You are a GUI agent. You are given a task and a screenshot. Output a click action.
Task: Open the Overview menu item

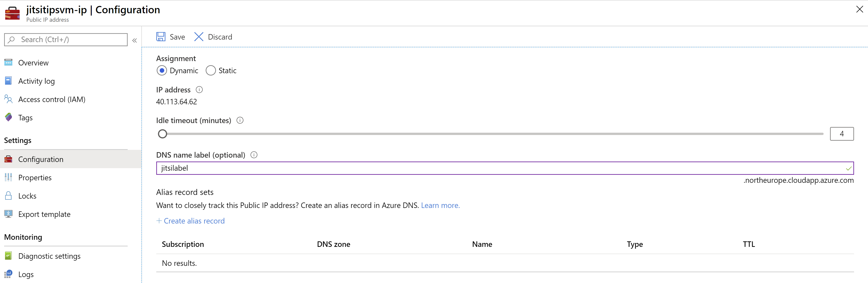[x=70, y=63]
